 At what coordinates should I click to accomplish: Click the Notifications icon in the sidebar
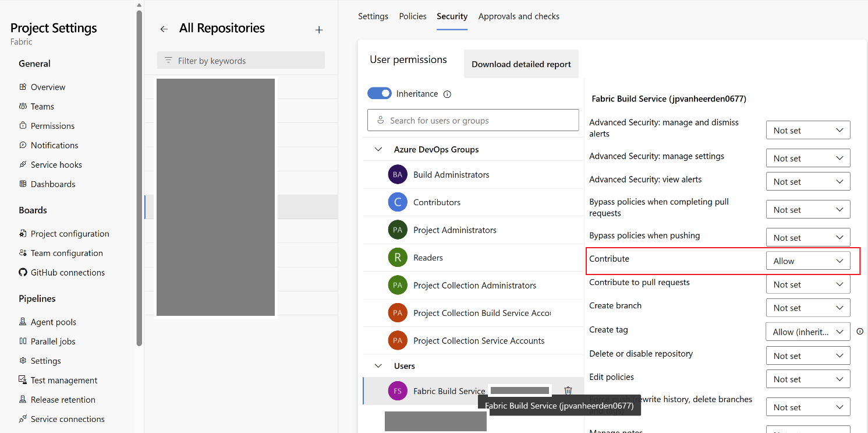click(23, 145)
